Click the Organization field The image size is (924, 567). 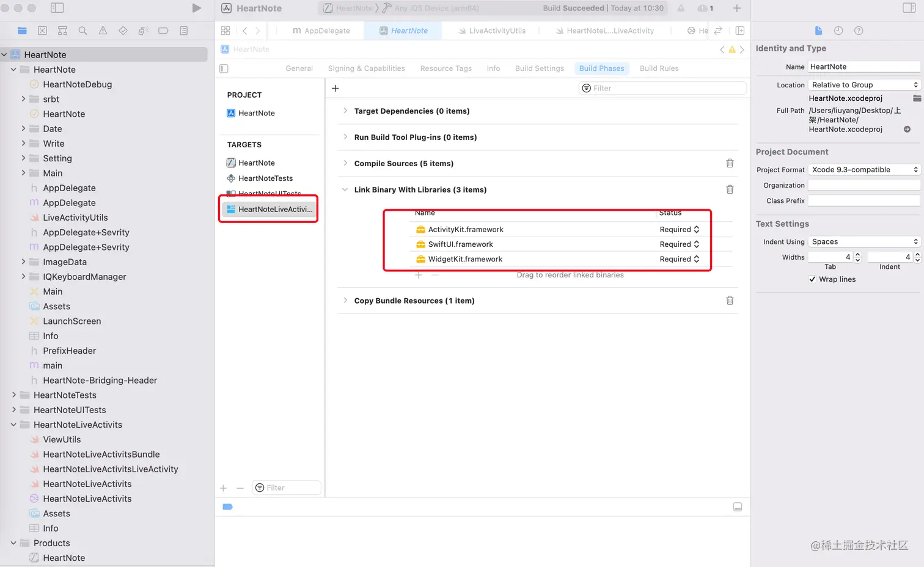click(864, 185)
